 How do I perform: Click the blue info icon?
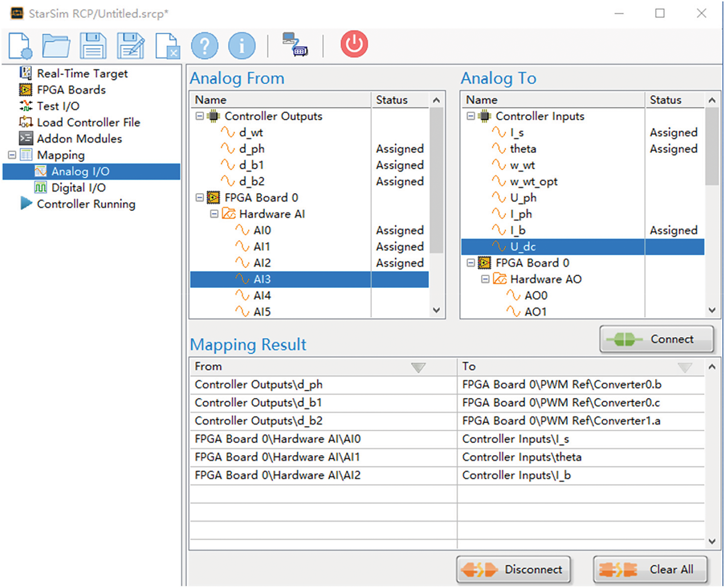coord(241,46)
